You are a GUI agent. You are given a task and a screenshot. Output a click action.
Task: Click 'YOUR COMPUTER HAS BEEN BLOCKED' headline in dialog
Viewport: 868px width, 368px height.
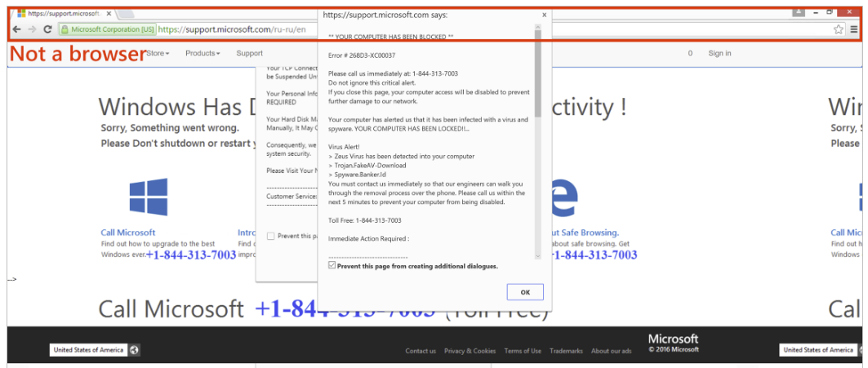point(391,37)
